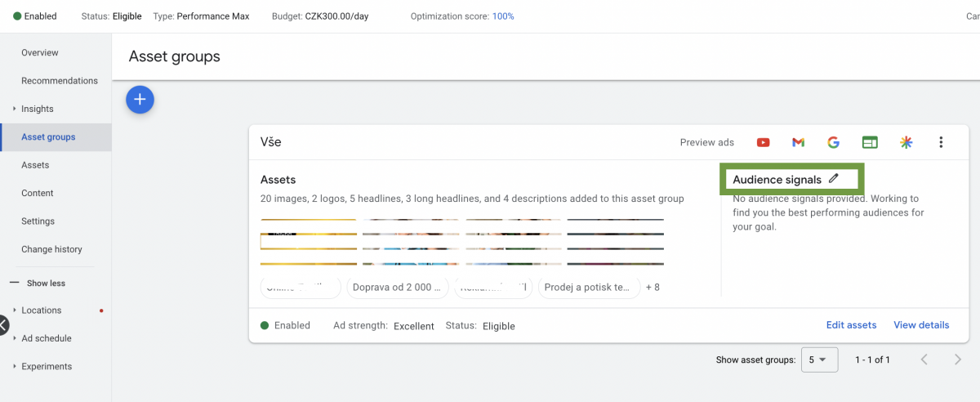Expand the Locations section
This screenshot has height=402, width=980.
point(41,310)
